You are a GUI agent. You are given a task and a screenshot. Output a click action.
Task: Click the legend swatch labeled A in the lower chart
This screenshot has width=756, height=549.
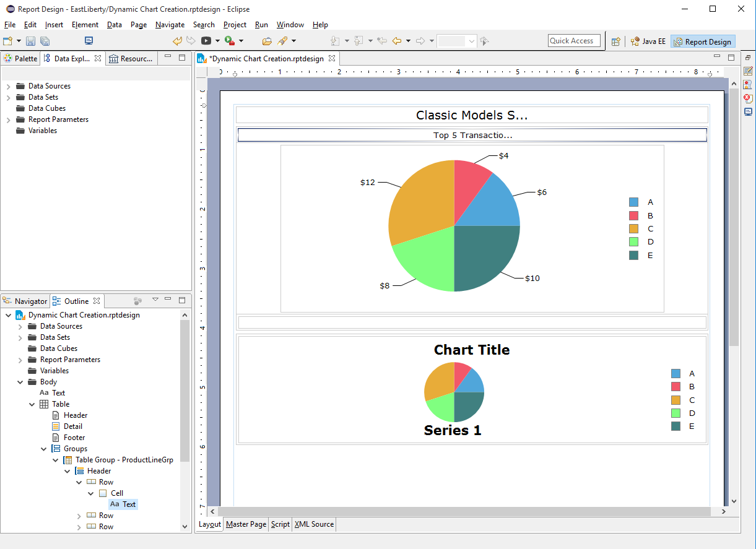point(676,374)
